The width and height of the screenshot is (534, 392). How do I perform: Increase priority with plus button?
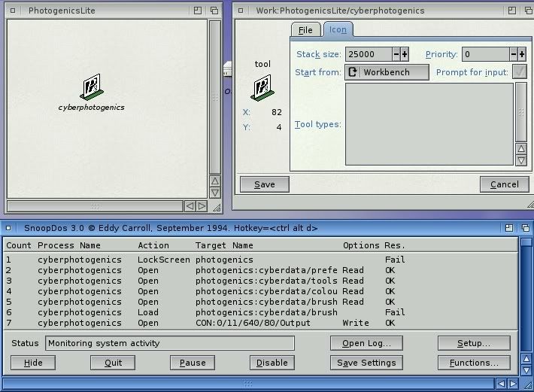point(522,54)
